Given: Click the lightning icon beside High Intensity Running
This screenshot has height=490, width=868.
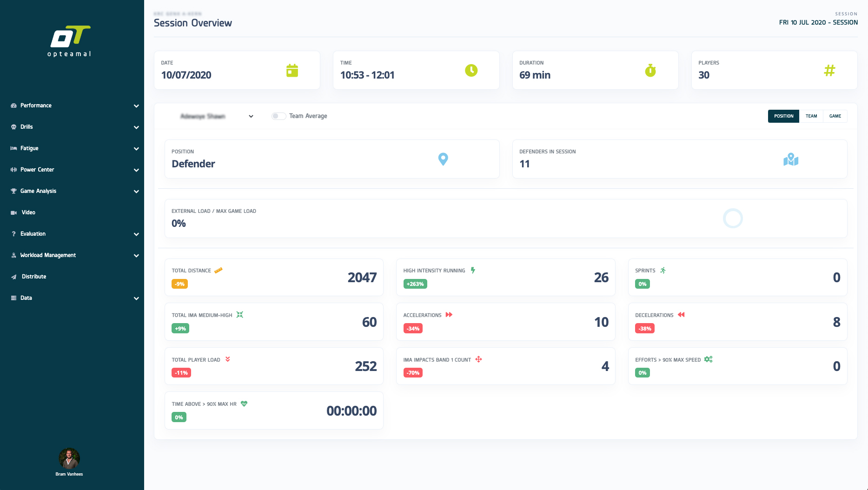Looking at the screenshot, I should [473, 270].
